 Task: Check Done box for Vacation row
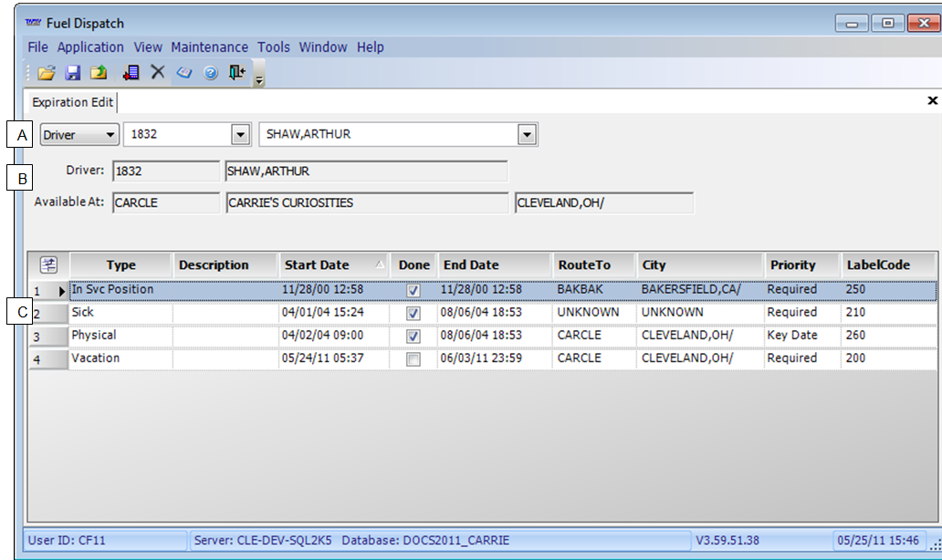tap(413, 359)
